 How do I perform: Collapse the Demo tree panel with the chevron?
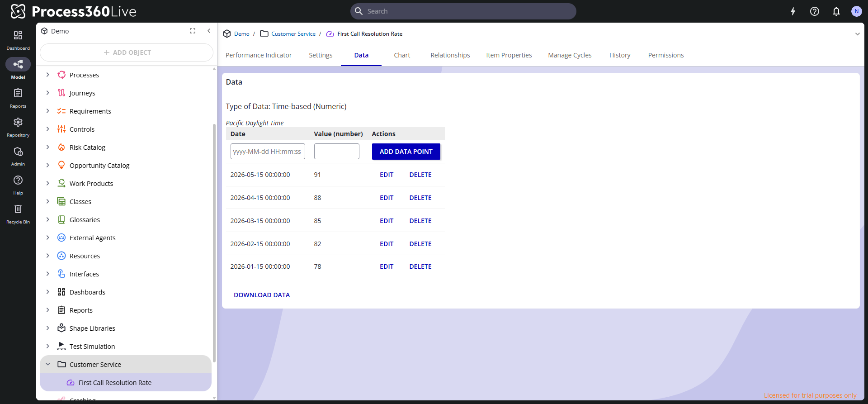[x=209, y=31]
